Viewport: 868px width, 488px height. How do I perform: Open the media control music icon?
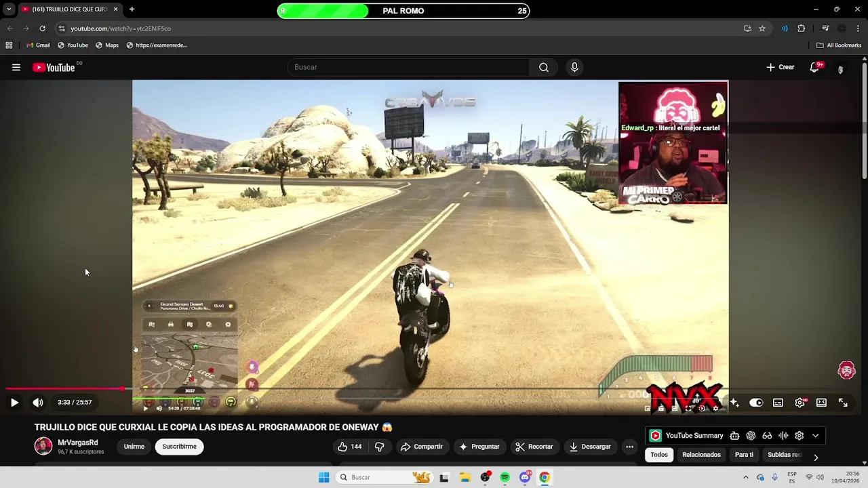pyautogui.click(x=825, y=28)
